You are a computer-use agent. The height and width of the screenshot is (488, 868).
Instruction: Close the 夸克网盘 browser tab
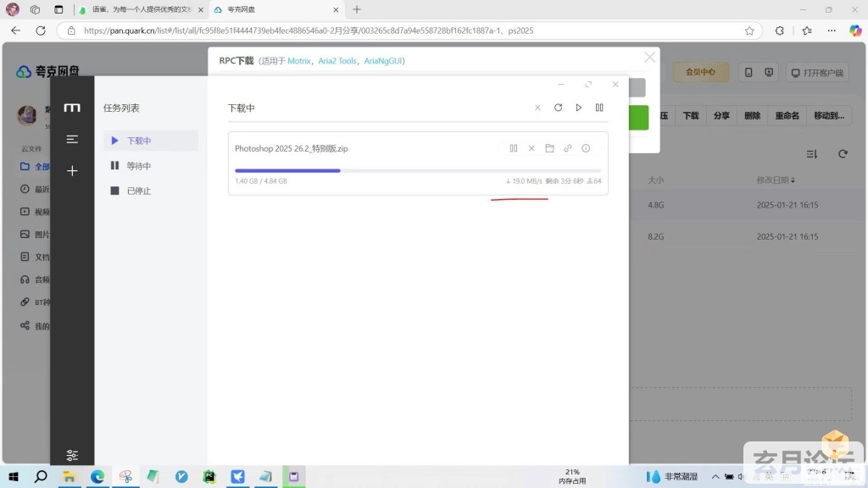point(336,9)
